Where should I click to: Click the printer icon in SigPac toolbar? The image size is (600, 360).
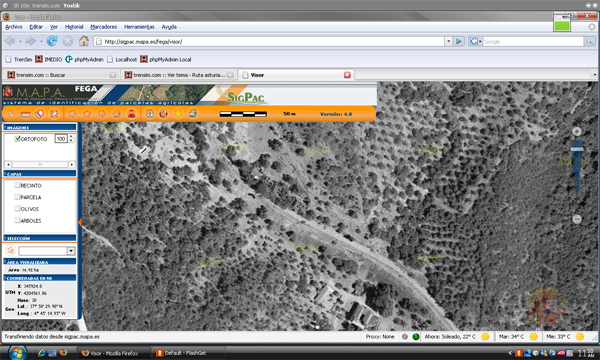click(x=193, y=113)
